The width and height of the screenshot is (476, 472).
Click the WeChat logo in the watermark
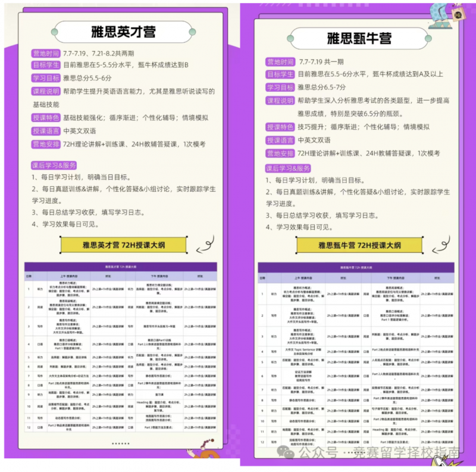(286, 452)
